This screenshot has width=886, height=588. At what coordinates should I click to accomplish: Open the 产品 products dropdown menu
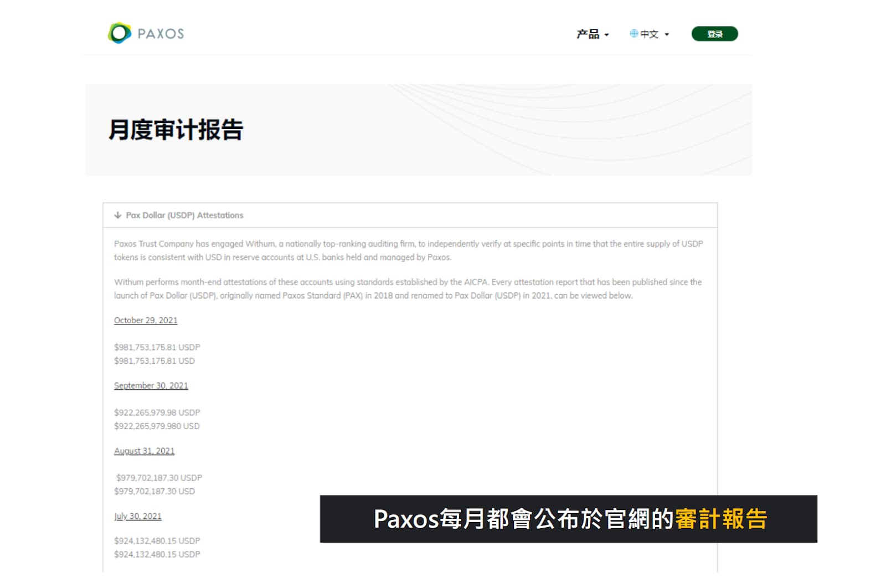[593, 34]
